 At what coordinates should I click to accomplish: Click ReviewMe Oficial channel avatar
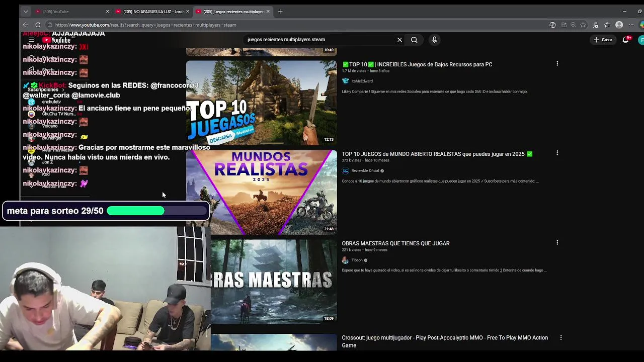click(345, 170)
